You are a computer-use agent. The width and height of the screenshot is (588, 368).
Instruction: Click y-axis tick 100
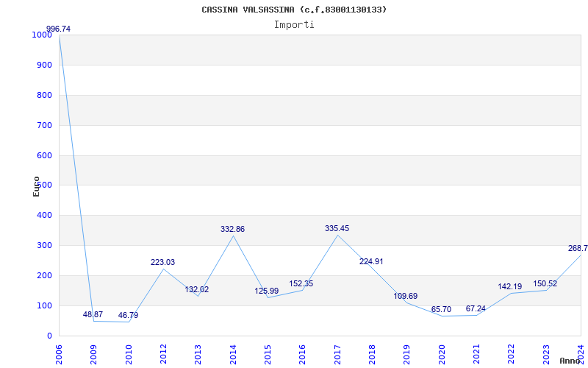(x=44, y=305)
